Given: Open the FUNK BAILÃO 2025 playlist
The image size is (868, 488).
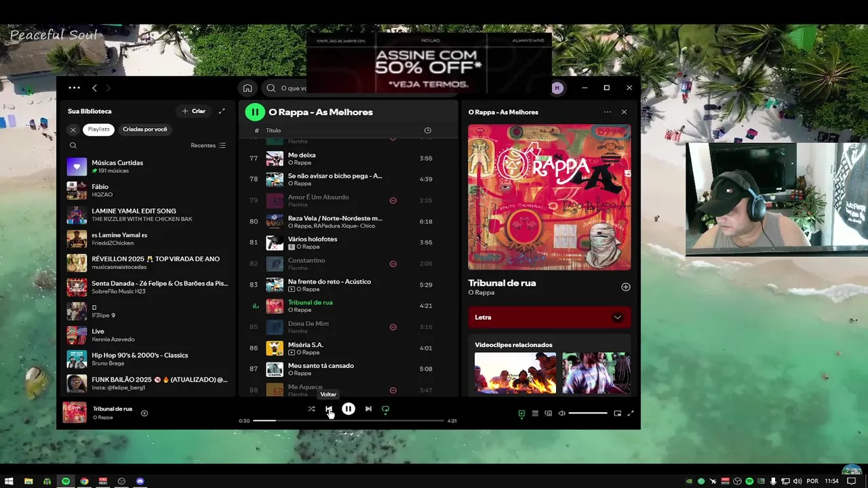Looking at the screenshot, I should click(x=149, y=384).
